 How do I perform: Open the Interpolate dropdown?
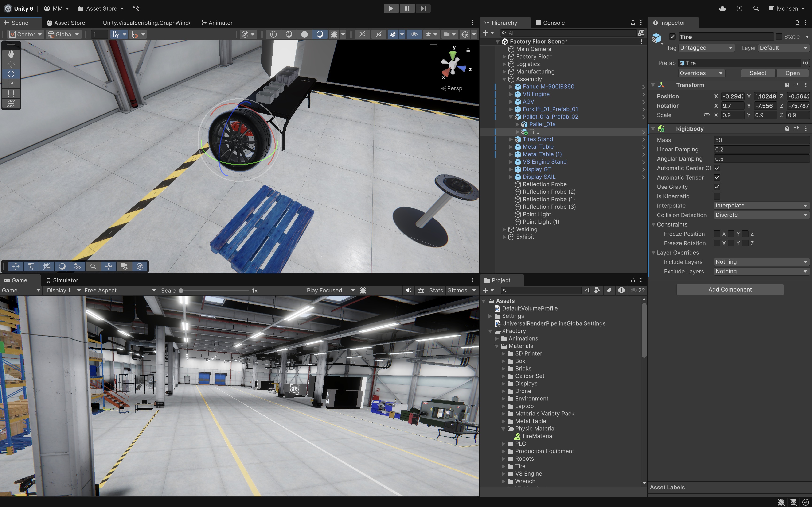point(761,206)
